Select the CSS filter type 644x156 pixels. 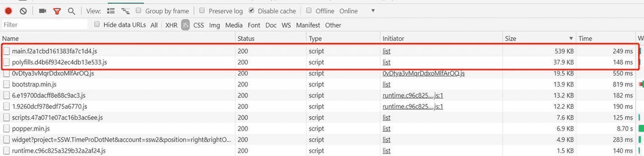[x=198, y=25]
